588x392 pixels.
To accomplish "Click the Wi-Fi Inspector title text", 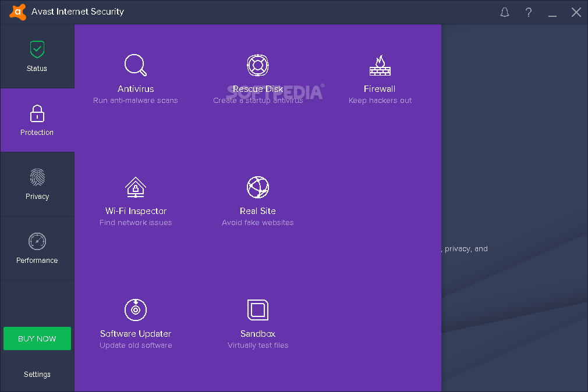I will 136,211.
